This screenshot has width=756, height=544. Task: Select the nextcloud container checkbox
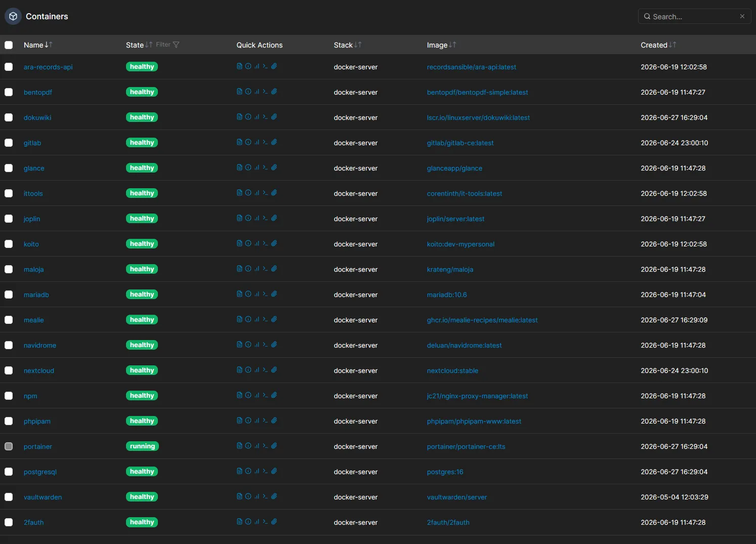click(x=9, y=370)
